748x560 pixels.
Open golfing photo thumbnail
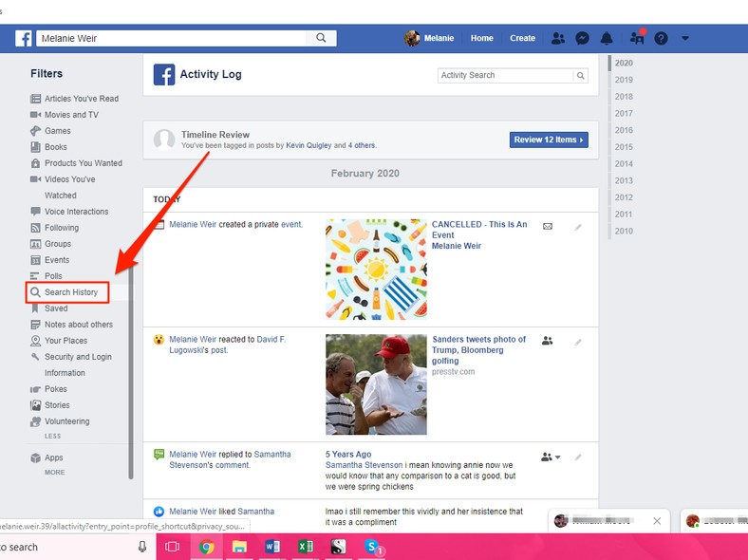[x=376, y=384]
